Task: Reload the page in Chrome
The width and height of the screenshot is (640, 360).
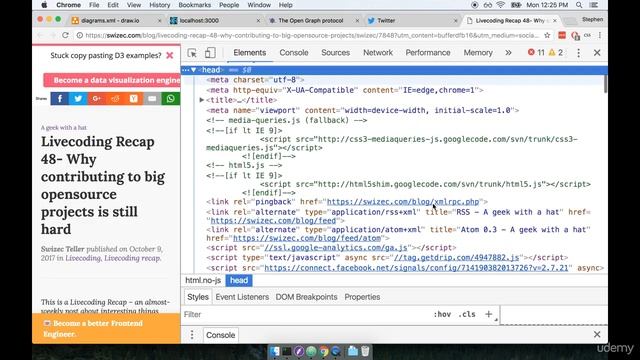Action: pyautogui.click(x=65, y=36)
